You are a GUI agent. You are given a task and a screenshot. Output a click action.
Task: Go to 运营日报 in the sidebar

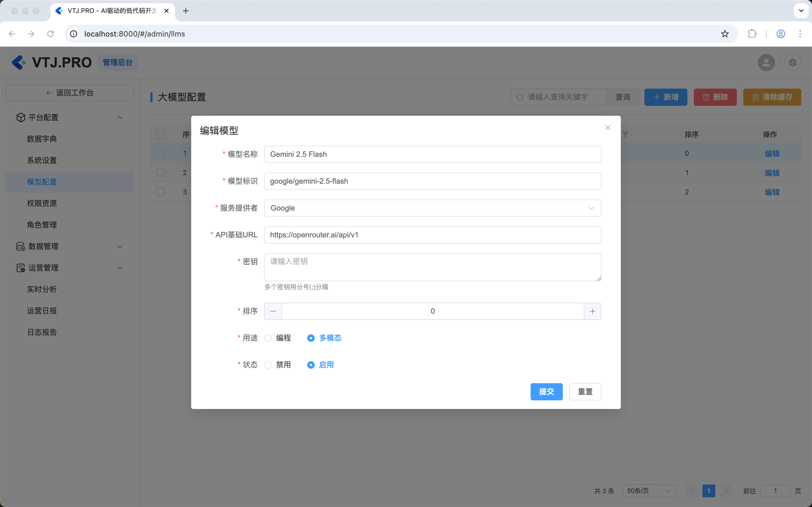tap(42, 311)
